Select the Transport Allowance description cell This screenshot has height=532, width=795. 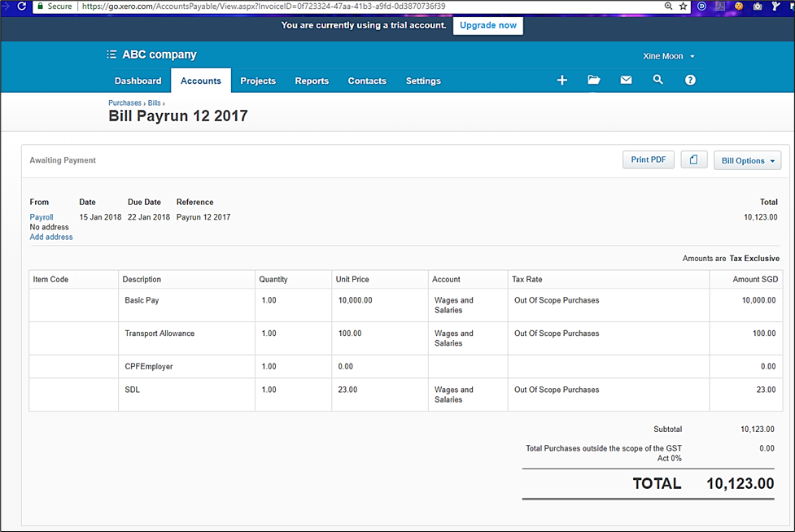(186, 338)
